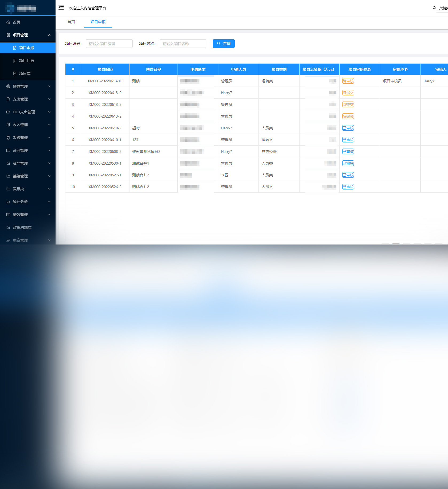Expand the 采购管理 submenu arrow
Screen dimensions: 448x489
click(x=49, y=138)
